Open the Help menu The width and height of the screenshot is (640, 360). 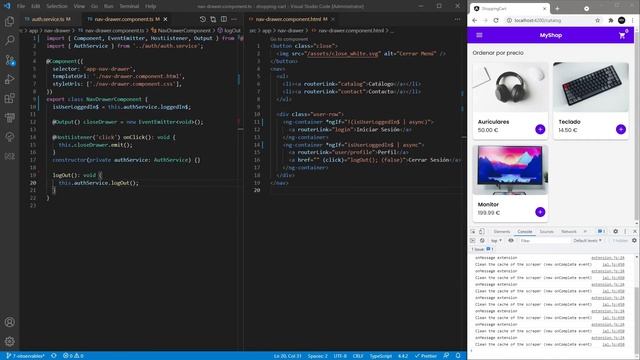[x=151, y=6]
